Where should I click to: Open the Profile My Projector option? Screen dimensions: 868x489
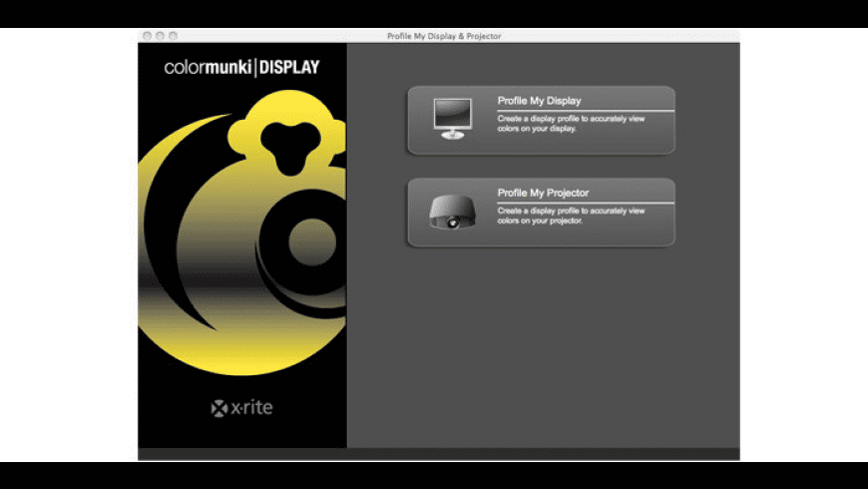tap(542, 213)
